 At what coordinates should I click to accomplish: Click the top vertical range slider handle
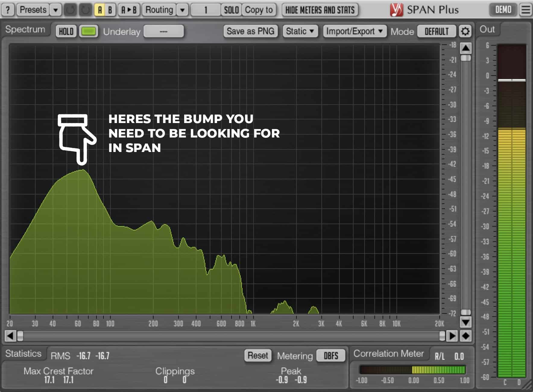466,58
